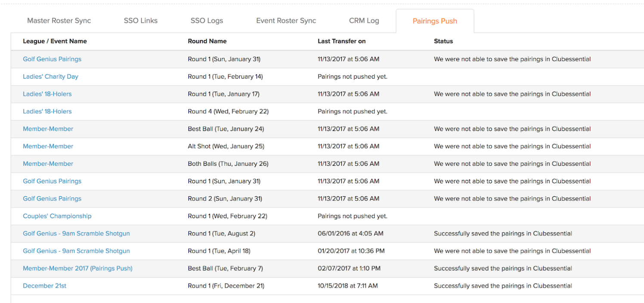Select round cell 'Round 1 (Fri, December 21)'

coord(226,286)
